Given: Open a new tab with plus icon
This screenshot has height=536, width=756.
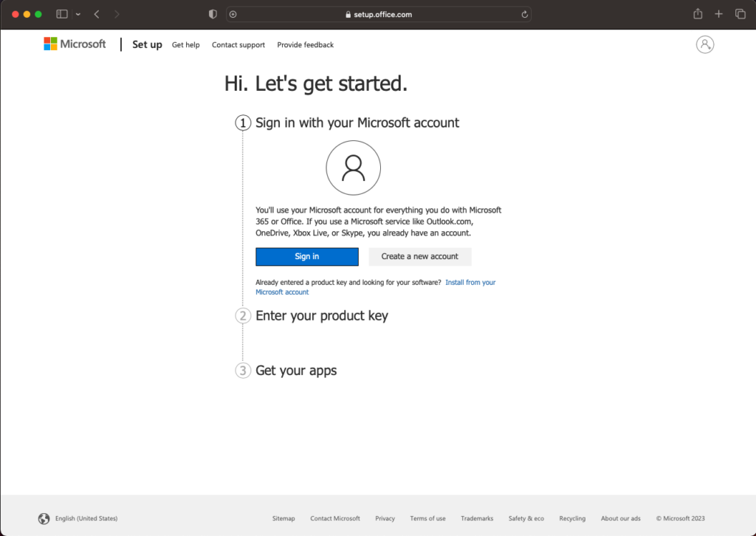Looking at the screenshot, I should coord(718,14).
